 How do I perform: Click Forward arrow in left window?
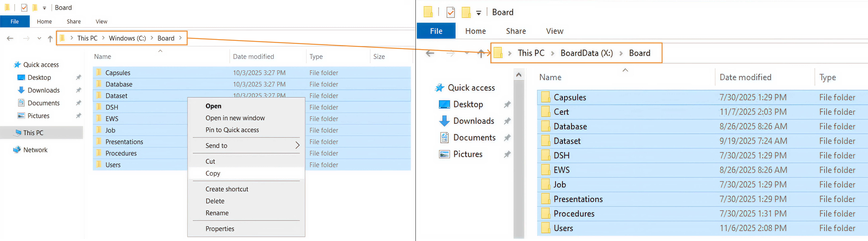[26, 38]
